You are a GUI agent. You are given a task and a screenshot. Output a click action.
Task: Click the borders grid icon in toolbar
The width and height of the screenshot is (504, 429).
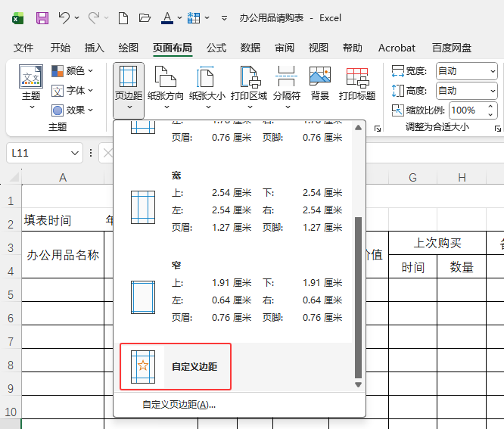click(194, 17)
